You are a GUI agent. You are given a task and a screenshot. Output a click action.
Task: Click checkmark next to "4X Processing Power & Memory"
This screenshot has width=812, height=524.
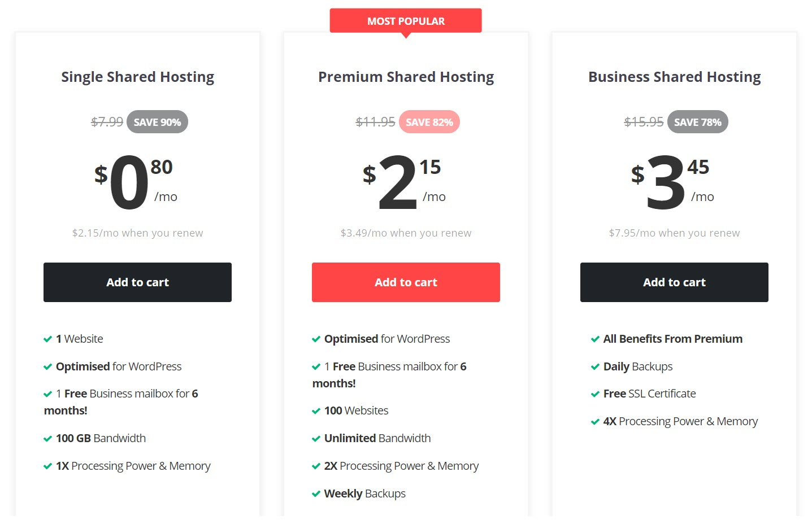[x=595, y=422]
